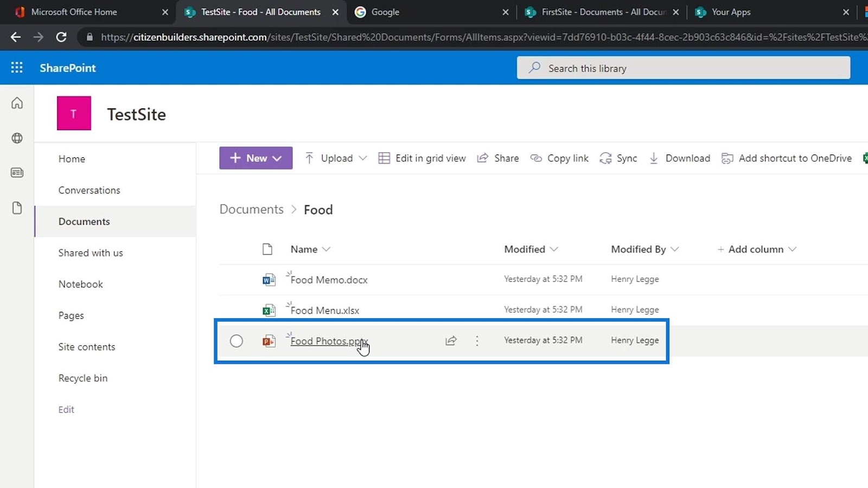Image resolution: width=868 pixels, height=488 pixels.
Task: Open the Name column sort menu
Action: pyautogui.click(x=310, y=249)
